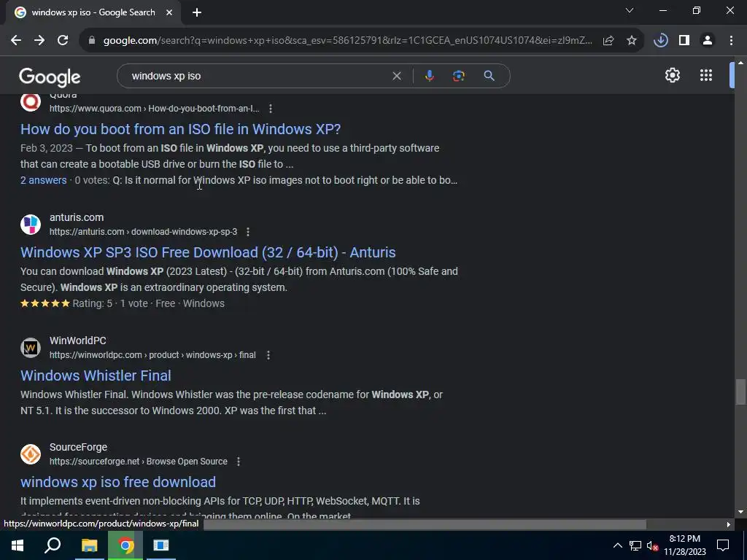Screen dimensions: 747x560
Task: Go forward in browser history
Action: 39,41
